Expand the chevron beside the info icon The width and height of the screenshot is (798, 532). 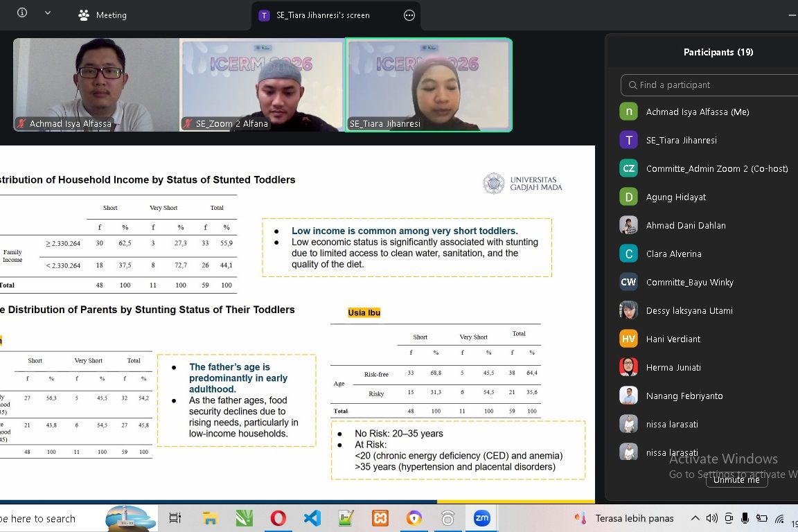[x=47, y=12]
